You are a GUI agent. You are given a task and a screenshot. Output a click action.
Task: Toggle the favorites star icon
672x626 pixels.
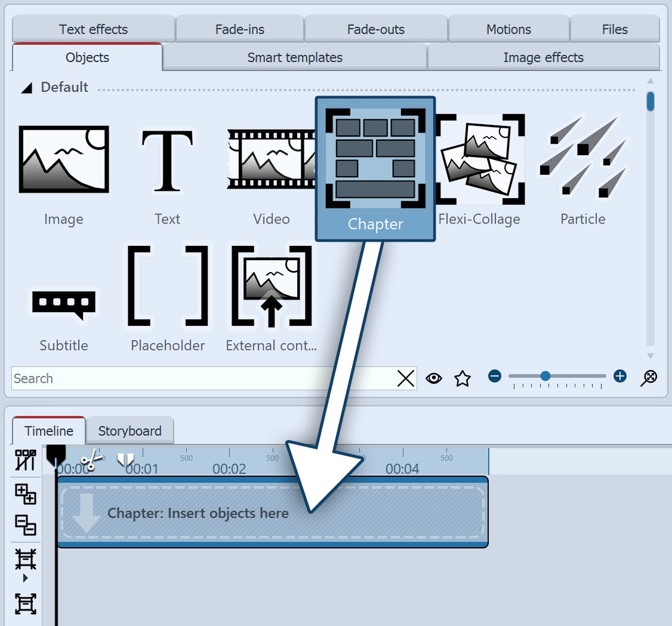coord(463,378)
